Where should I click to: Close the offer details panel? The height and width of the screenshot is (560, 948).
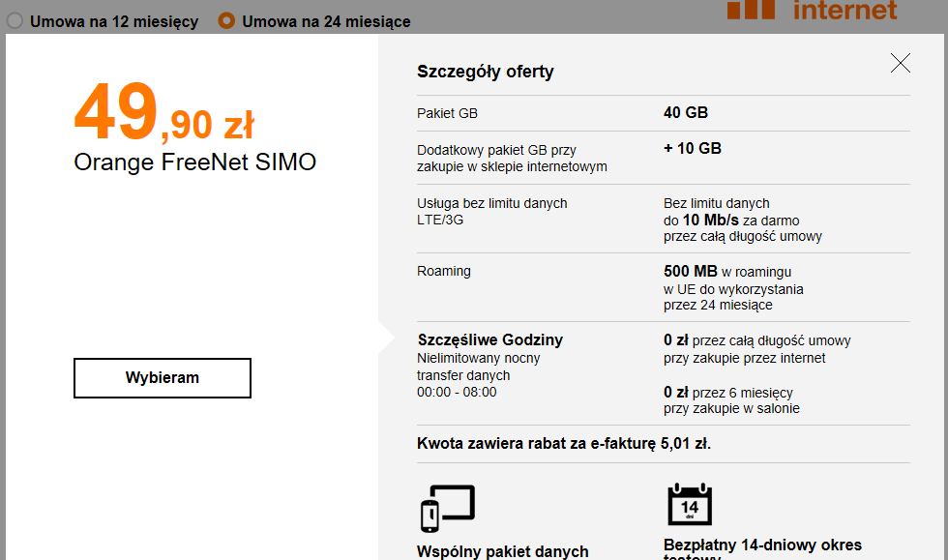point(901,64)
